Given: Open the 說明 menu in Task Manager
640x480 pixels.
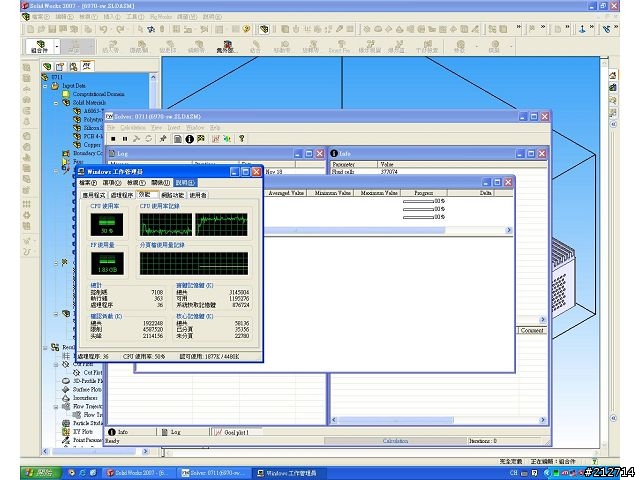Looking at the screenshot, I should coord(186,182).
